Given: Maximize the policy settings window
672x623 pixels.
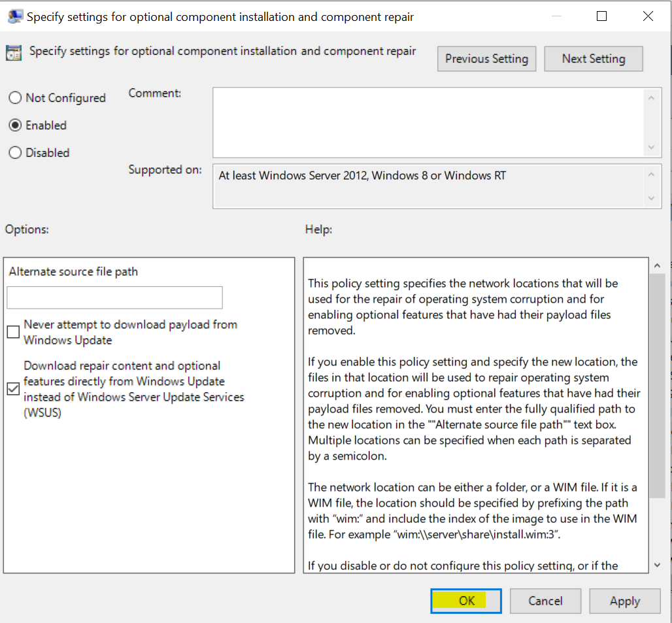Looking at the screenshot, I should pyautogui.click(x=602, y=16).
